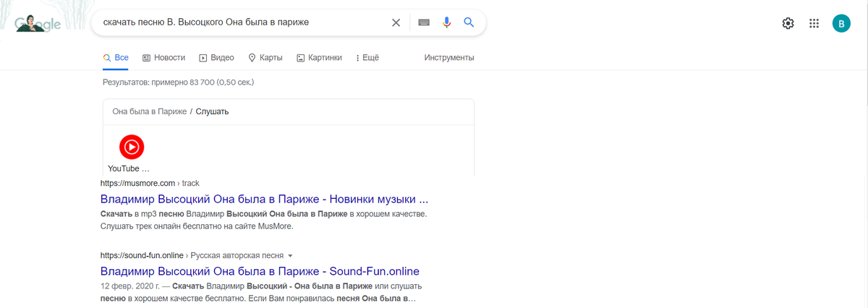Switch to Видео tab

tap(216, 58)
